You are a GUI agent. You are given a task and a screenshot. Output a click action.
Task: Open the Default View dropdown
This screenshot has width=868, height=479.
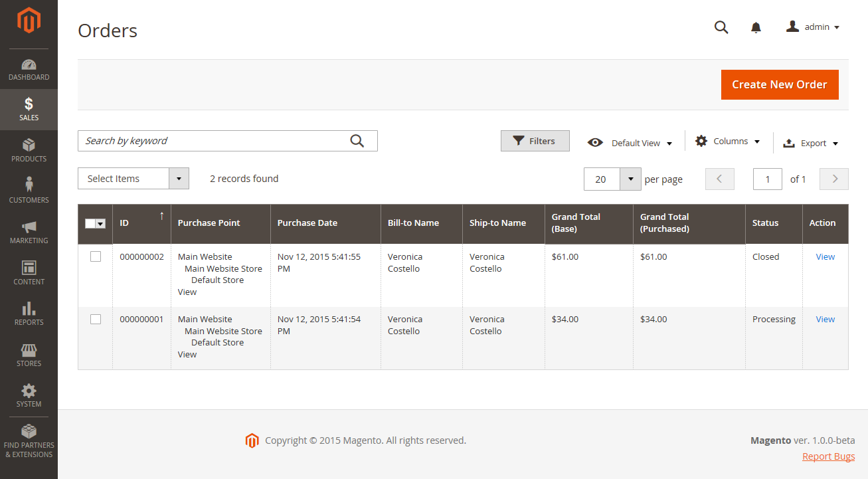click(x=630, y=143)
